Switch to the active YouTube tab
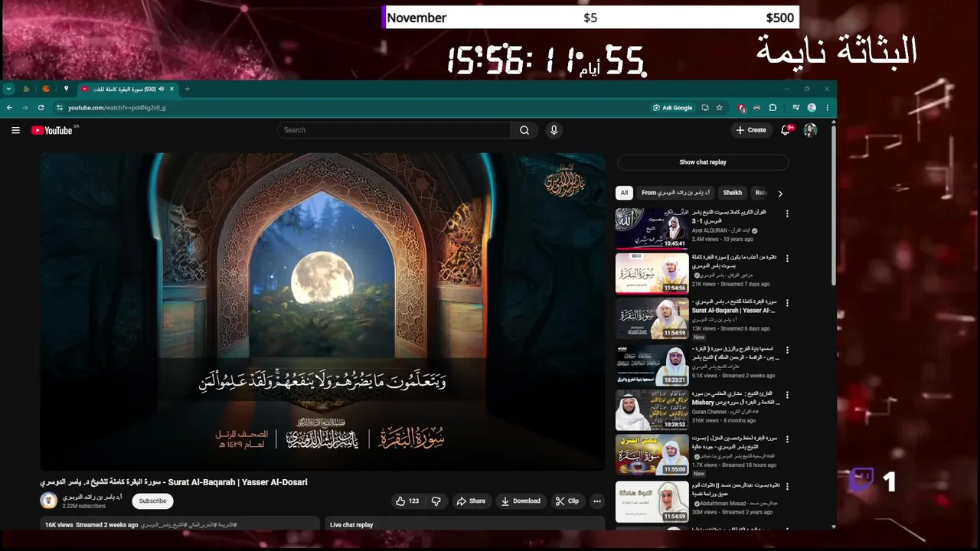The height and width of the screenshot is (551, 980). 127,89
